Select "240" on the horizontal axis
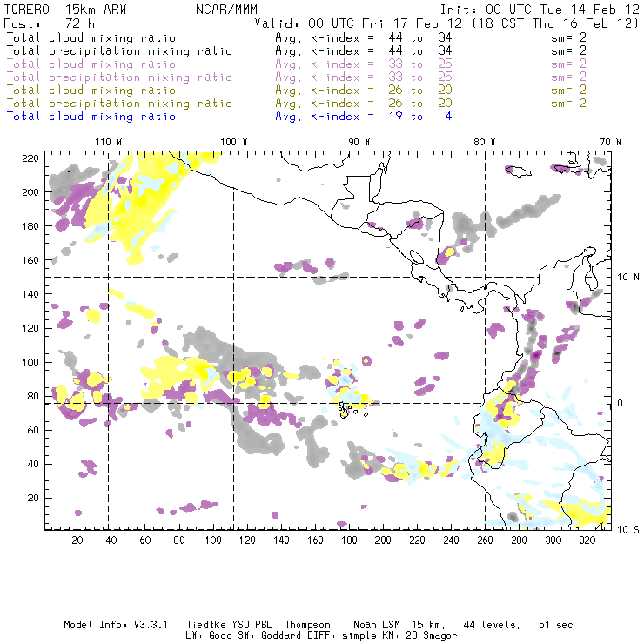The width and height of the screenshot is (644, 644). pyautogui.click(x=451, y=540)
